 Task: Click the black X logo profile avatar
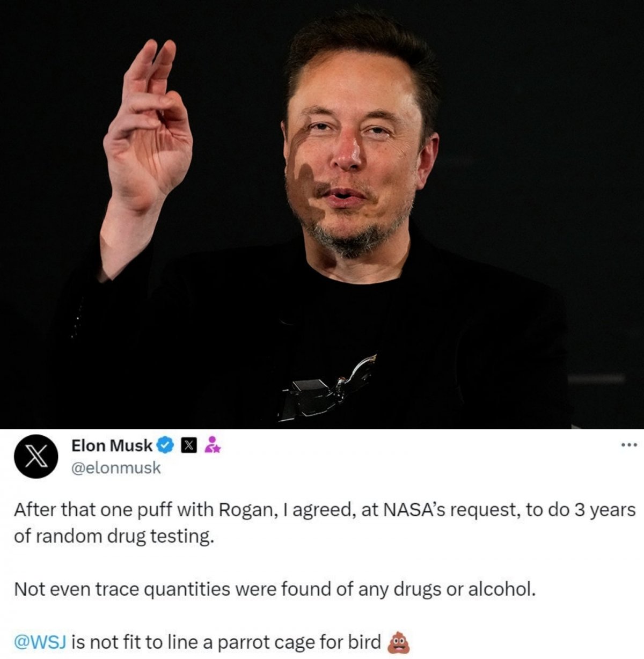(x=36, y=457)
